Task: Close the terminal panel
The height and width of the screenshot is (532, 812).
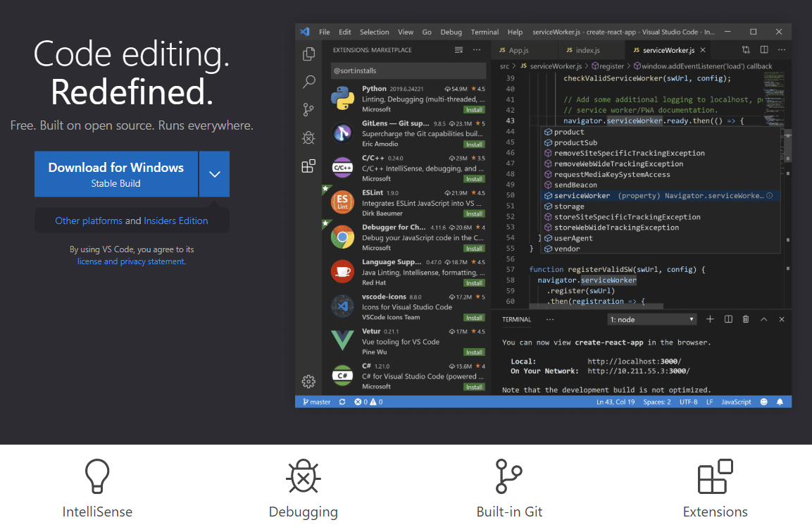Action: coord(782,319)
